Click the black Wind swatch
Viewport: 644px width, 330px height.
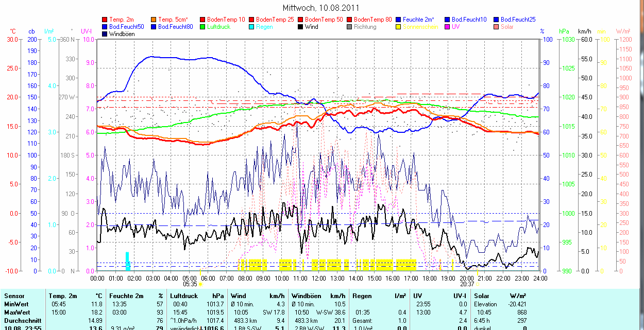tap(300, 27)
